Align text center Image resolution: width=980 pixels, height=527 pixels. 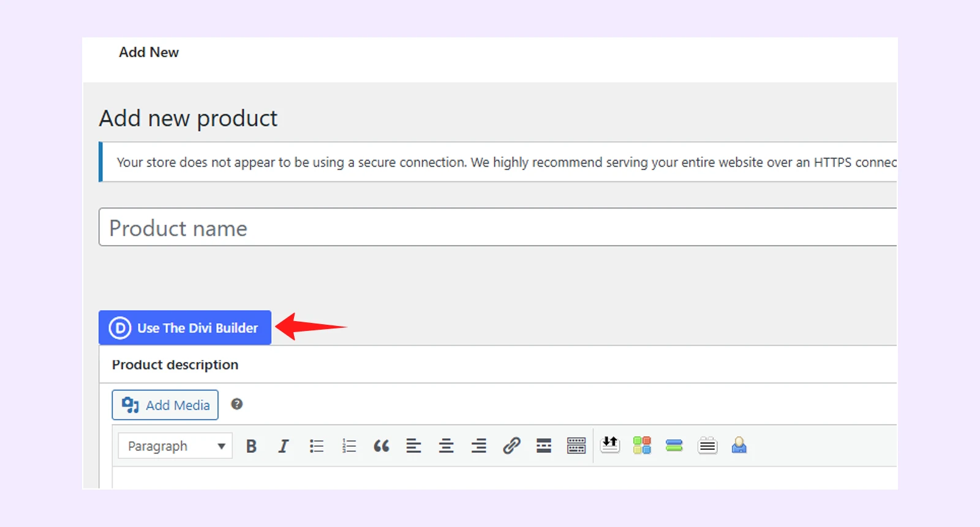click(x=446, y=446)
